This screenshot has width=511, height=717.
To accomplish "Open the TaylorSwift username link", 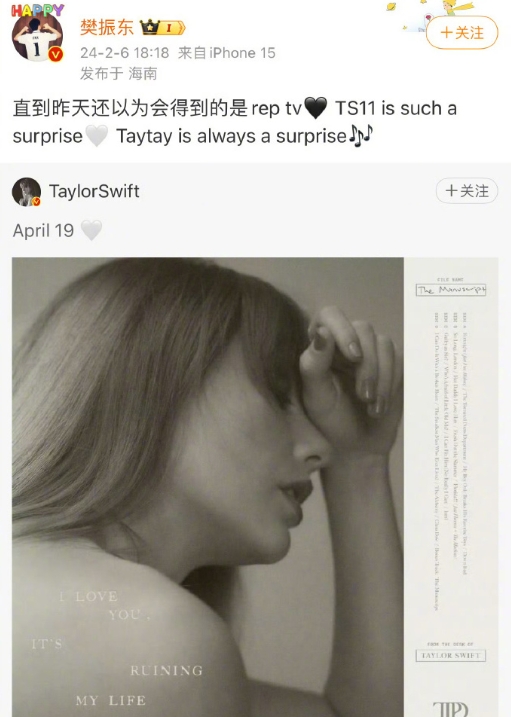I will [x=94, y=191].
